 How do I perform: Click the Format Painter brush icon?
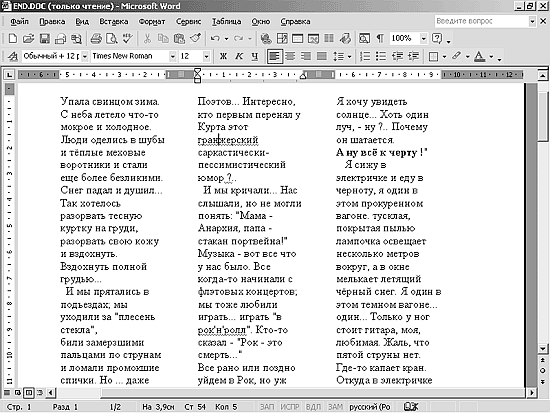pyautogui.click(x=195, y=38)
